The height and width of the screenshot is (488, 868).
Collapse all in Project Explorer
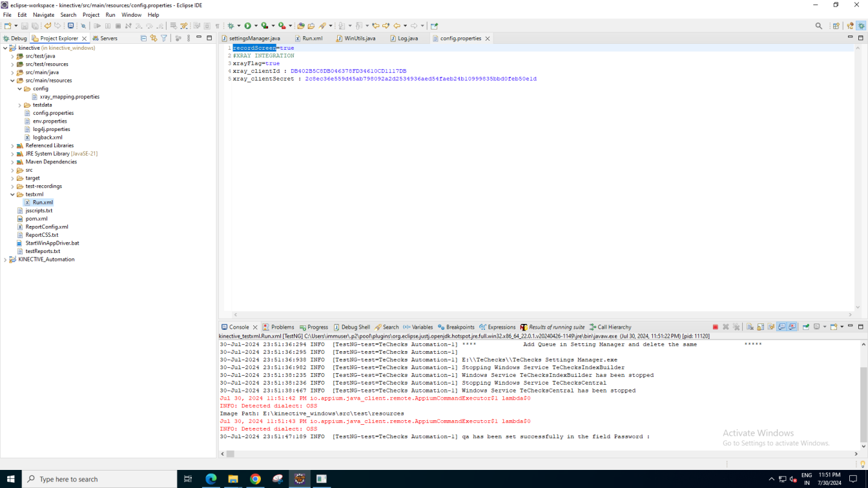click(x=143, y=39)
